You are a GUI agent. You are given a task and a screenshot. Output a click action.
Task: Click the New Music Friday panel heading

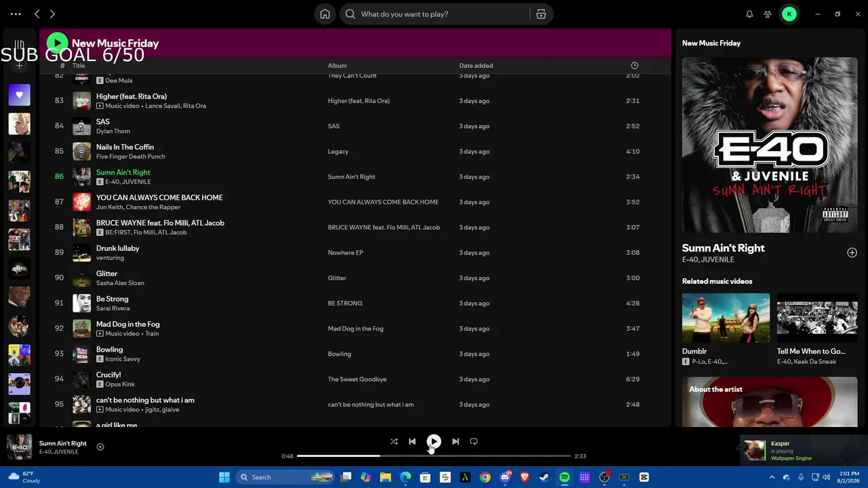[711, 43]
